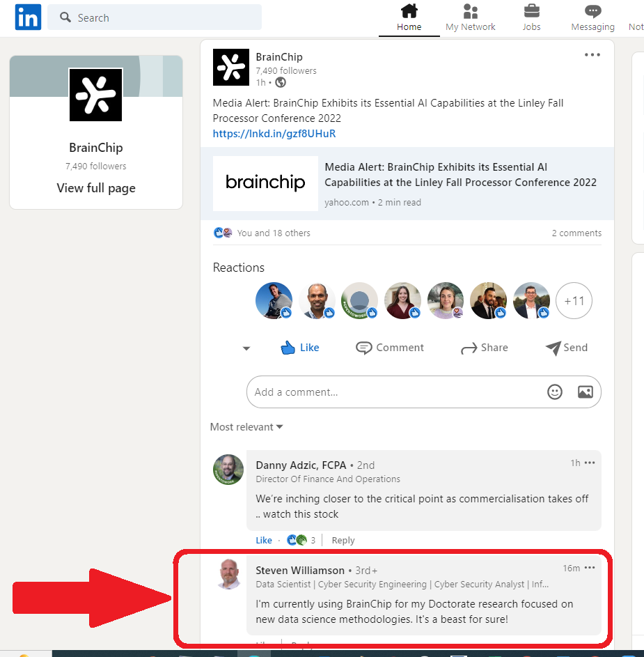This screenshot has width=644, height=657.
Task: Click Danny Adzic's profile photo
Action: 228,470
